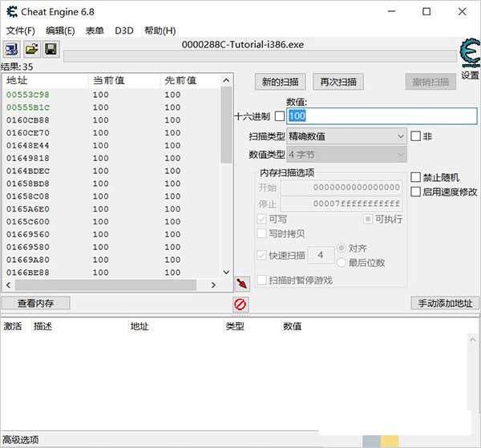Enable the 禁止随机 checkbox
This screenshot has width=481, height=448.
click(x=415, y=177)
